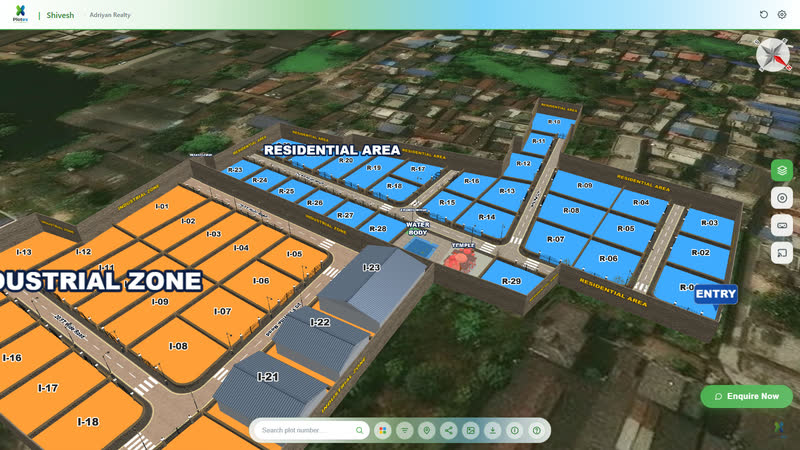The width and height of the screenshot is (800, 450).
Task: Select residential plot R-06
Action: coord(608,260)
